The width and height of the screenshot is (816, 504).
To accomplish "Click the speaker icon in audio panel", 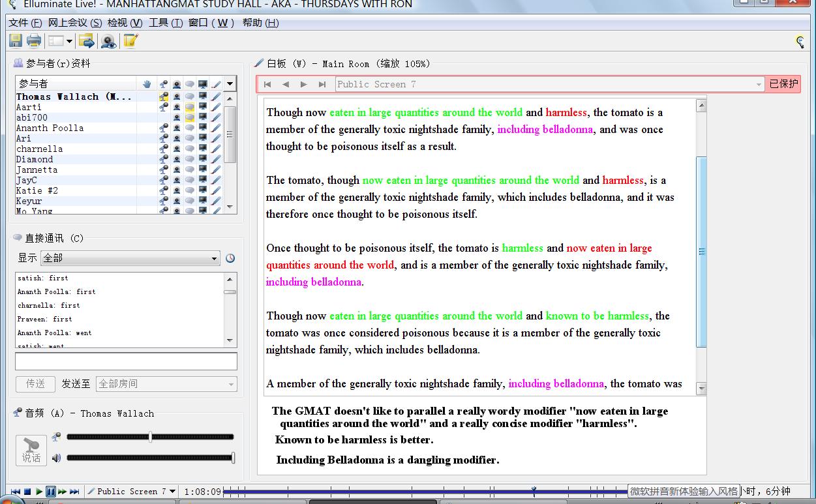I will [x=57, y=458].
